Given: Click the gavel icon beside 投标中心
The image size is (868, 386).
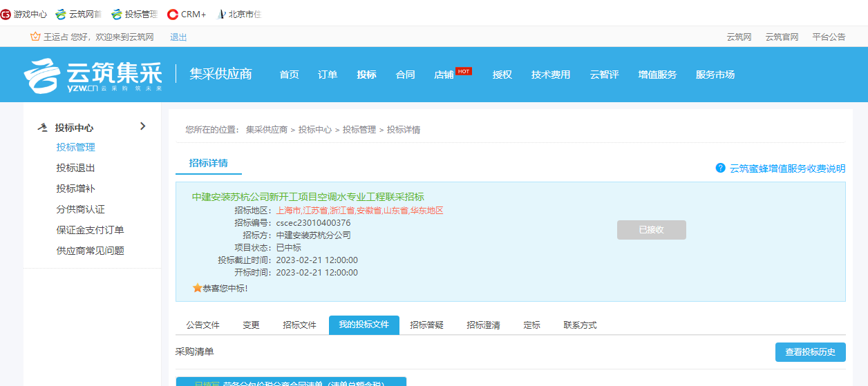Looking at the screenshot, I should point(43,128).
